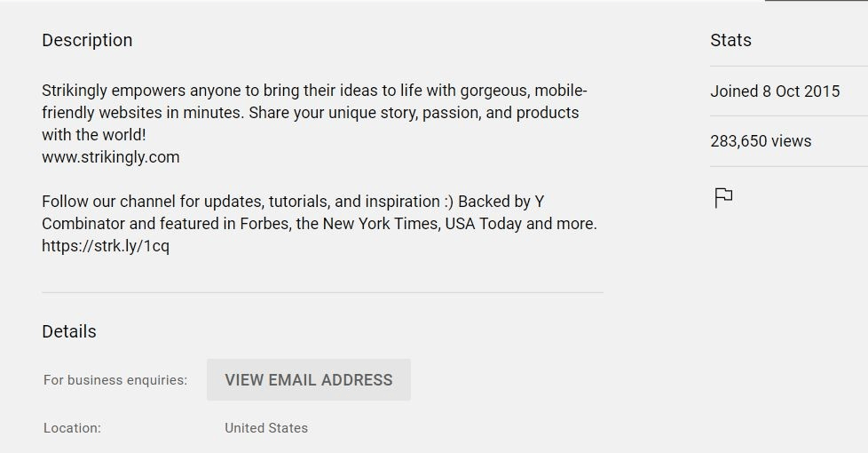Image resolution: width=868 pixels, height=453 pixels.
Task: Click the New York Times mention
Action: tap(381, 224)
